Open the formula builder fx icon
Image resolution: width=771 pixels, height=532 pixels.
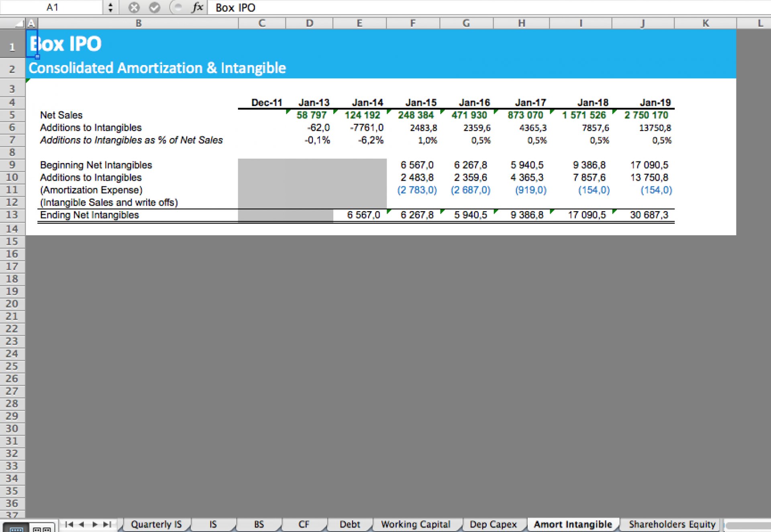click(197, 7)
